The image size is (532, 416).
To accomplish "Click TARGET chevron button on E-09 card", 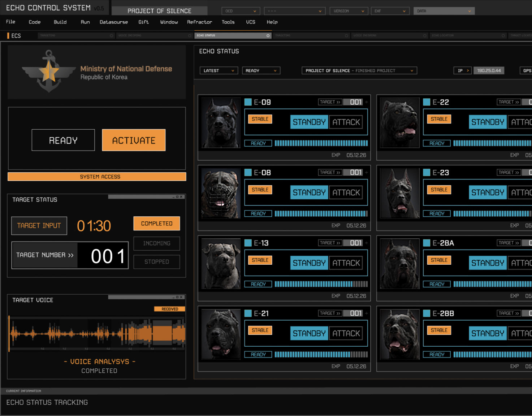I will tap(330, 102).
